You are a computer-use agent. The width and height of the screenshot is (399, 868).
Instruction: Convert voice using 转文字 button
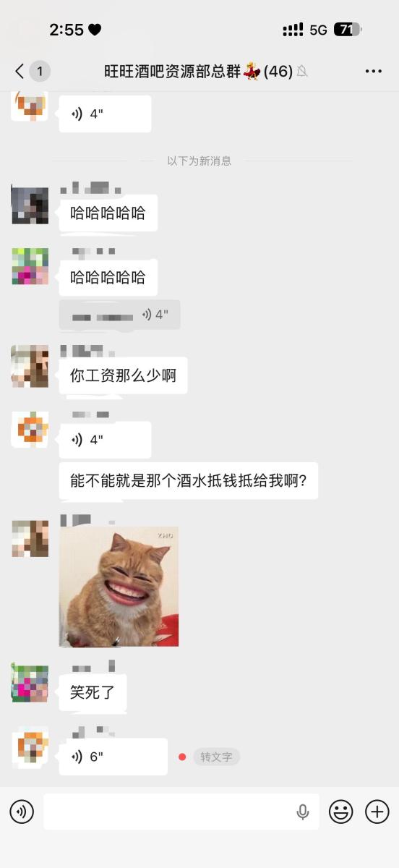click(216, 757)
